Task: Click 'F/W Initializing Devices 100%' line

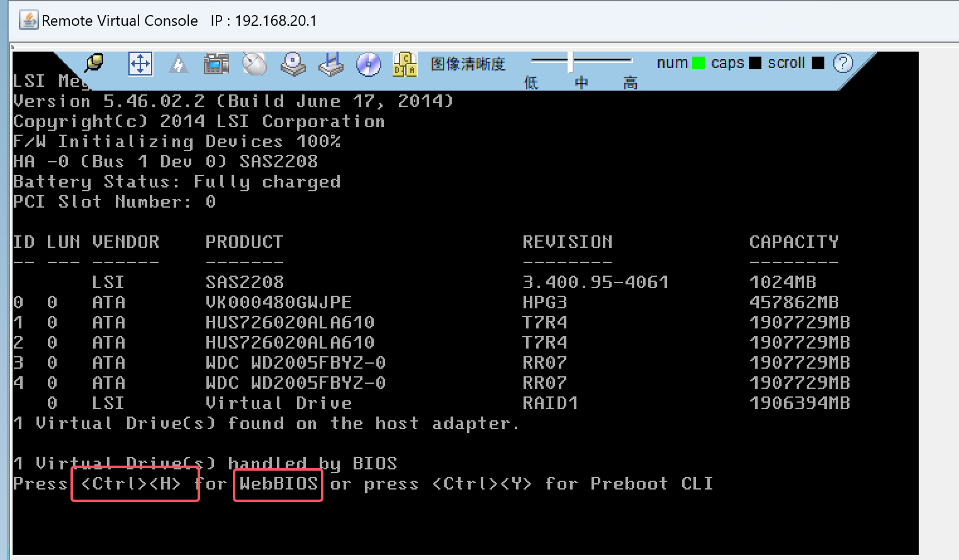Action: point(177,142)
